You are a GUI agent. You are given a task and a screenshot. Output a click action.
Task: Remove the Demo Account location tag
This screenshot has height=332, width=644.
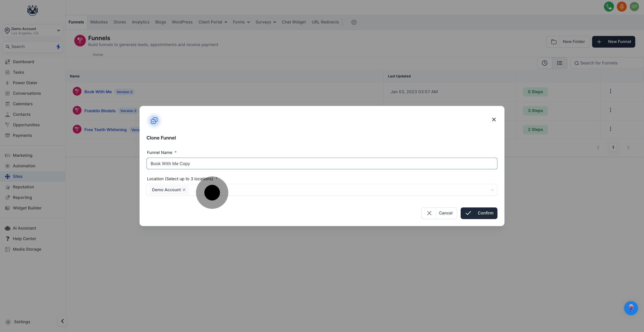[x=184, y=190]
